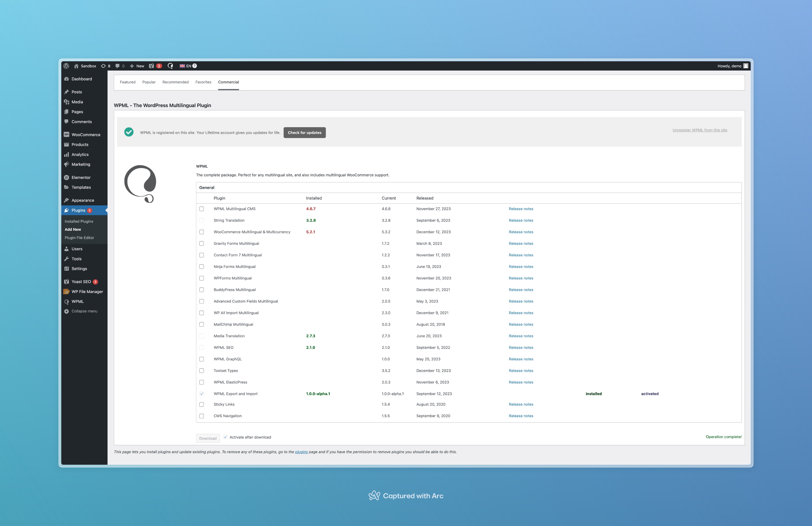Tick the Ninja Forms Multilingual checkbox
812x526 pixels.
tap(202, 267)
